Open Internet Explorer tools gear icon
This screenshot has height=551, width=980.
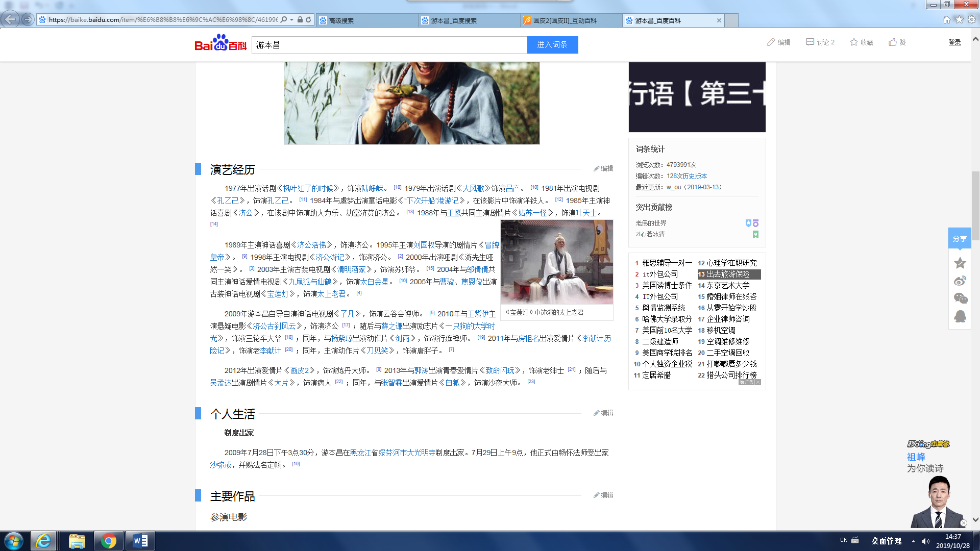tap(972, 20)
